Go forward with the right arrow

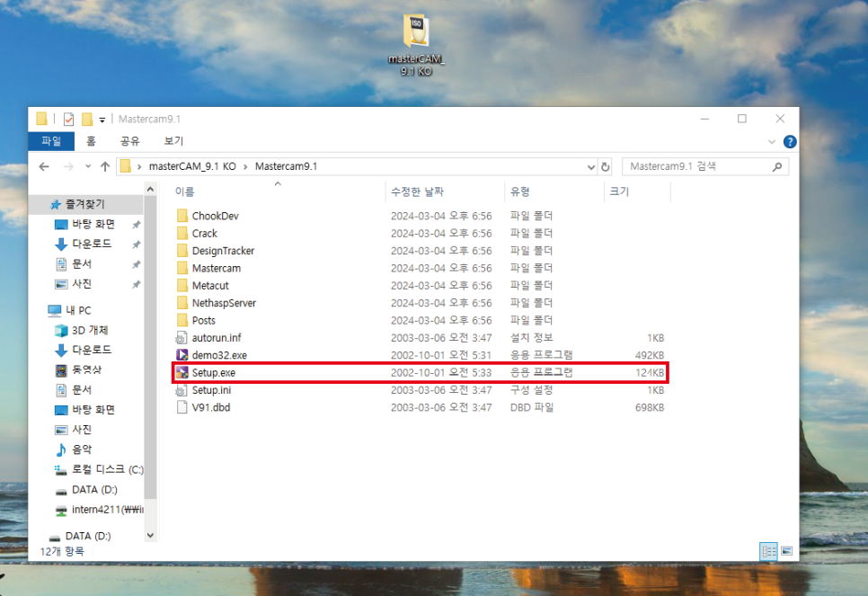coord(68,166)
